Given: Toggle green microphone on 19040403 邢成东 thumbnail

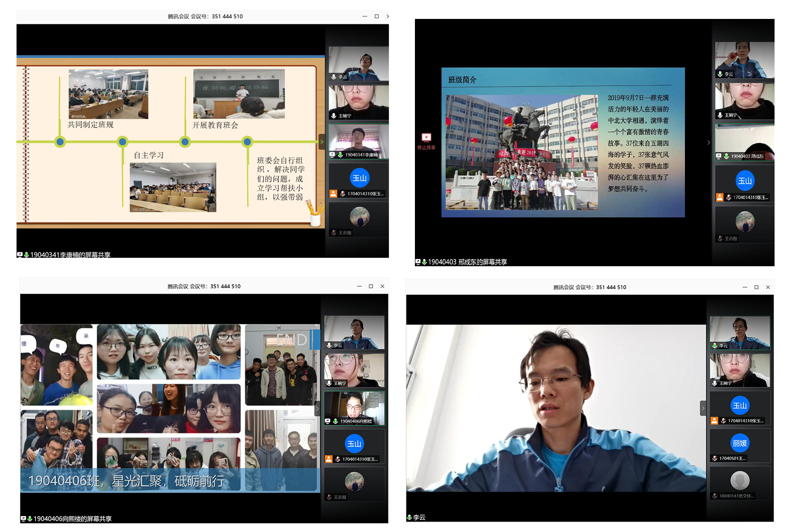Looking at the screenshot, I should (726, 156).
